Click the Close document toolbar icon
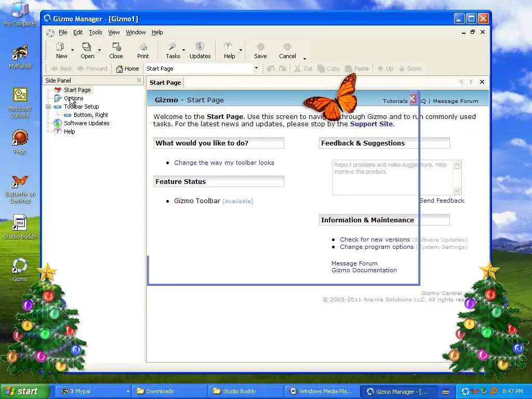 [x=116, y=50]
